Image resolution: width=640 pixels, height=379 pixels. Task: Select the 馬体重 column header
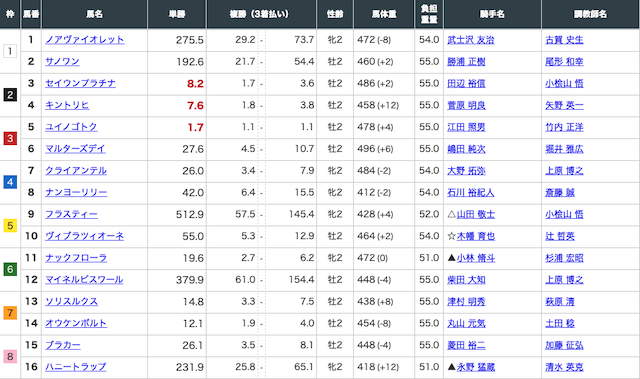[384, 14]
